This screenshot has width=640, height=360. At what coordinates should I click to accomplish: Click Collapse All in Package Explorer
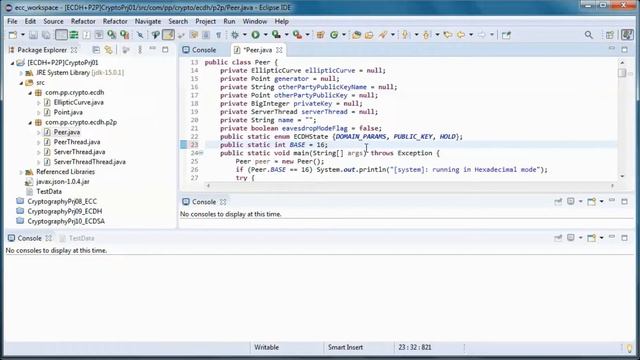click(96, 50)
